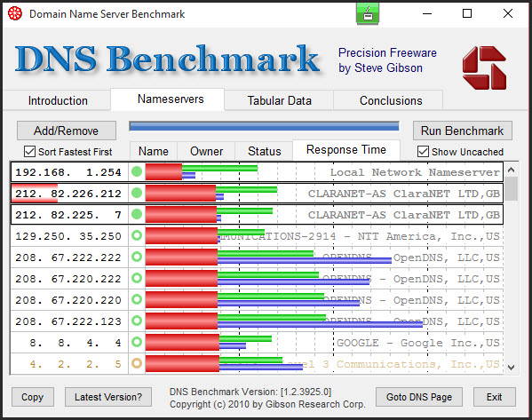This screenshot has height=420, width=532.
Task: Select the Owner sub-tab
Action: click(206, 151)
